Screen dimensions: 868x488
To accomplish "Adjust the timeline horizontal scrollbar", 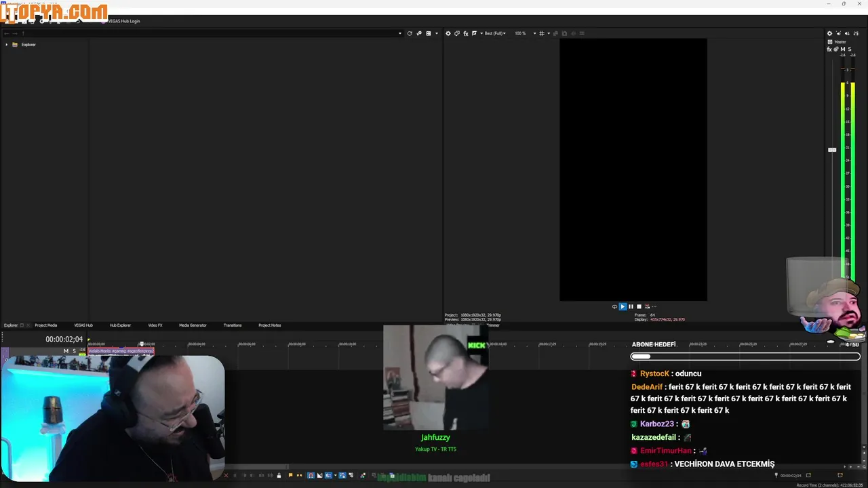I will pyautogui.click(x=258, y=466).
